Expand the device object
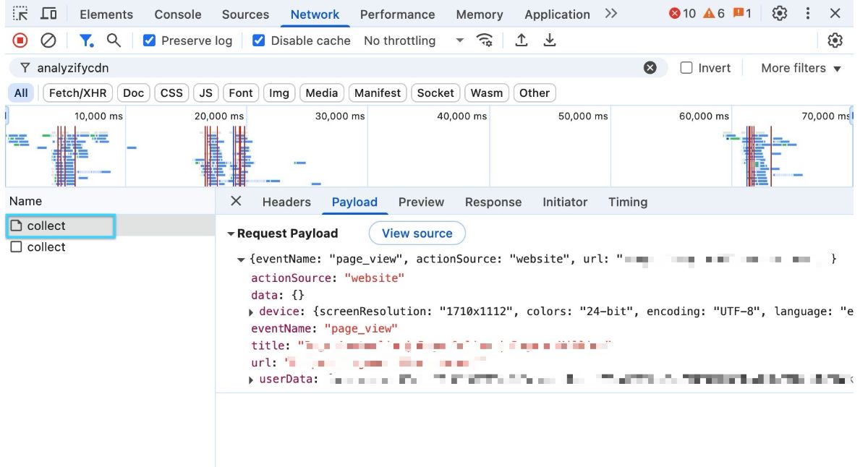 click(251, 312)
